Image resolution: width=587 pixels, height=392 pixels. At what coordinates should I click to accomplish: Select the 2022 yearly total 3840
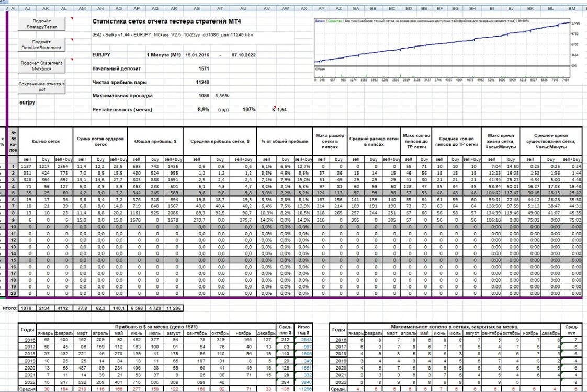[x=303, y=382]
